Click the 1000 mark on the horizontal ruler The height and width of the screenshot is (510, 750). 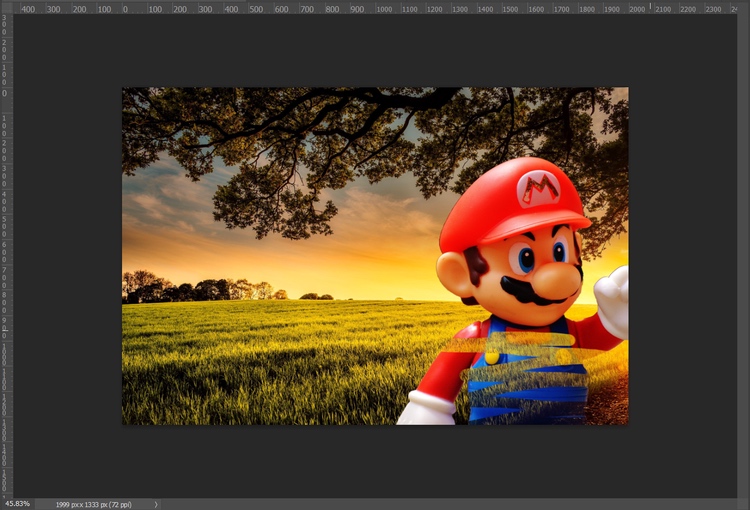pos(384,9)
